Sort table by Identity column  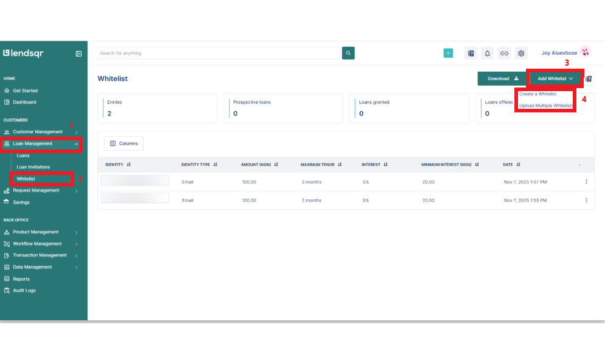128,165
